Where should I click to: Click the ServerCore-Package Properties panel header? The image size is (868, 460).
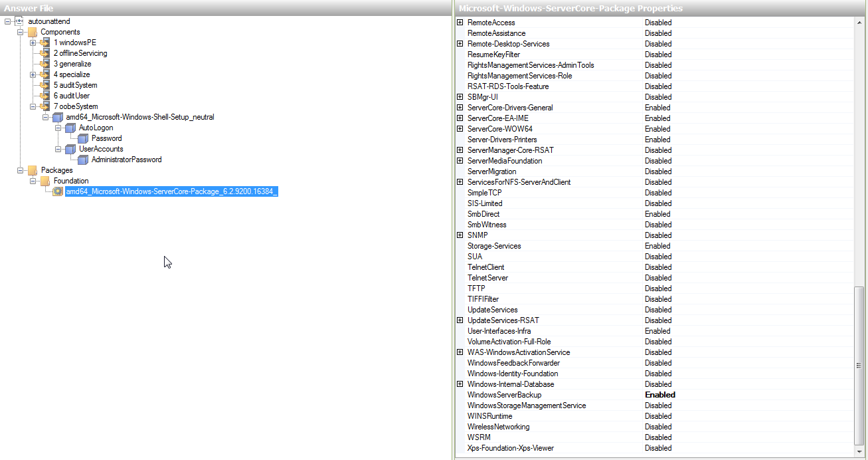pos(661,8)
